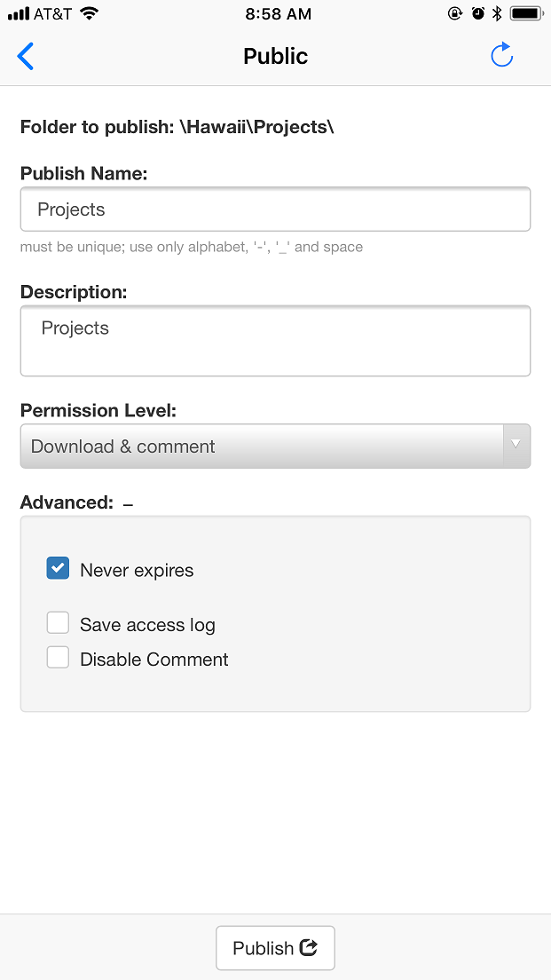Viewport: 551px width, 980px height.
Task: Tap the AT&T carrier label
Action: coord(55,13)
